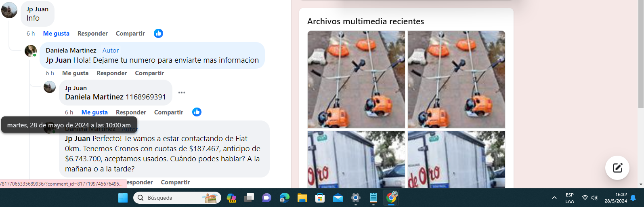Click Jp Juan mention in Perfecto reply

78,139
